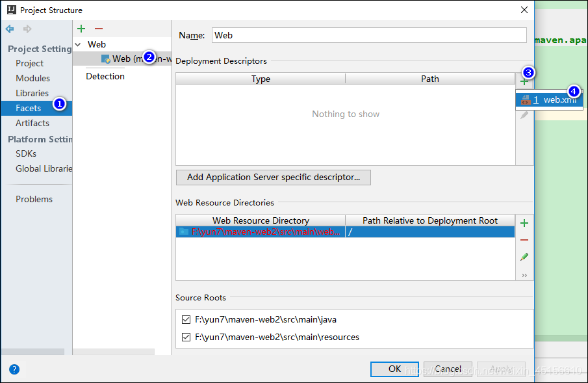588x383 pixels.
Task: Click the back navigation arrow
Action: (x=10, y=29)
